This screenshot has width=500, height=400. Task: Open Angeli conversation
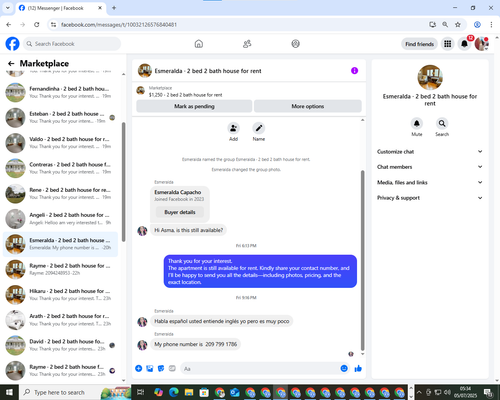coord(60,219)
